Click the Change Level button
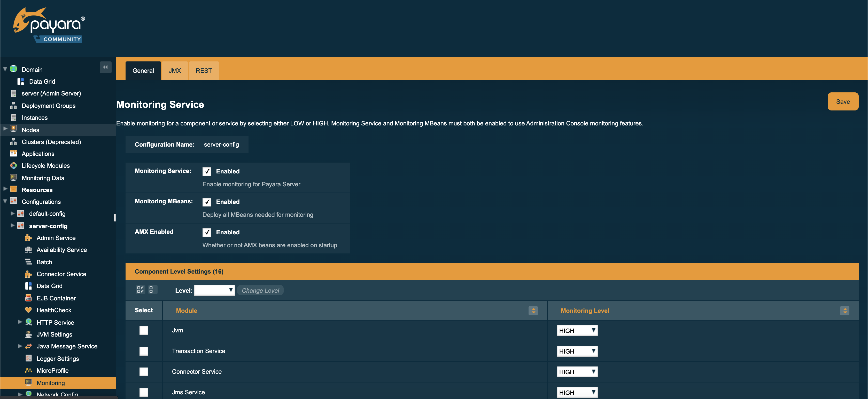Viewport: 868px width, 399px height. click(260, 290)
